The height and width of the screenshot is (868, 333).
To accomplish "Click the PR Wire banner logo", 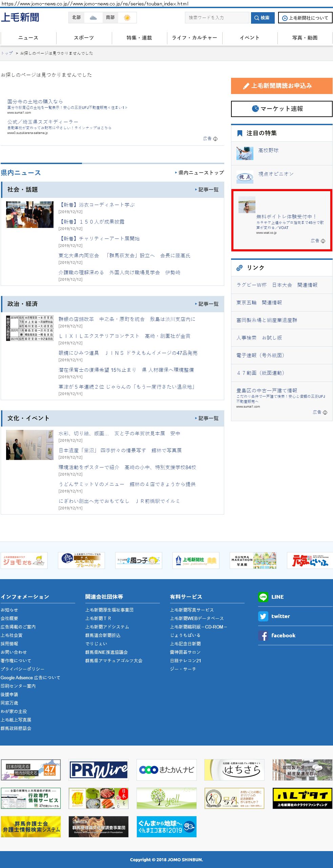I will coord(99,770).
